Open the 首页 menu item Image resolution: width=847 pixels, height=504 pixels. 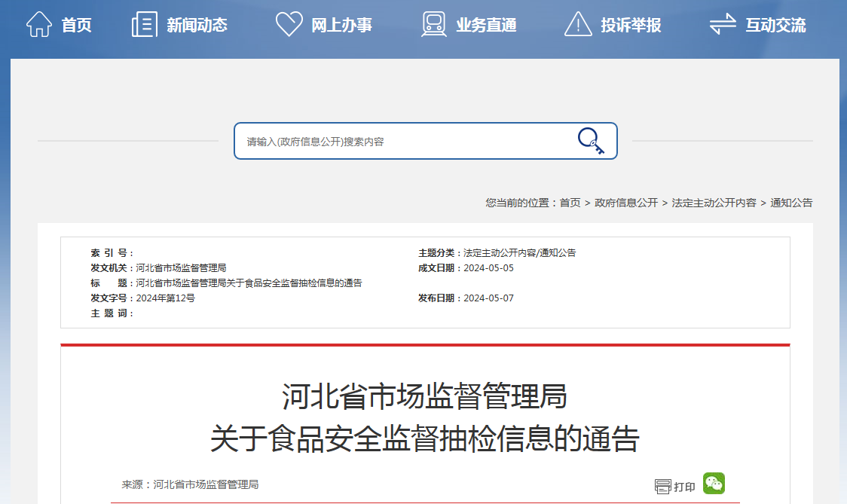point(76,25)
